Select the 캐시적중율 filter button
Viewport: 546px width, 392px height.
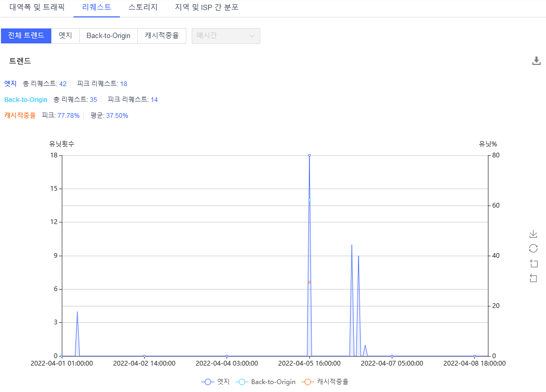(x=162, y=35)
